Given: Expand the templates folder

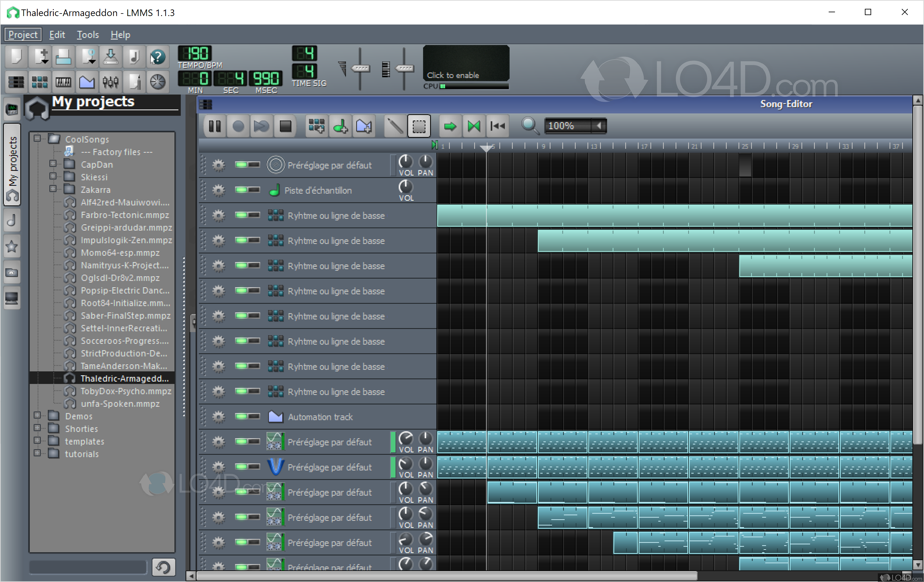Looking at the screenshot, I should click(x=37, y=441).
